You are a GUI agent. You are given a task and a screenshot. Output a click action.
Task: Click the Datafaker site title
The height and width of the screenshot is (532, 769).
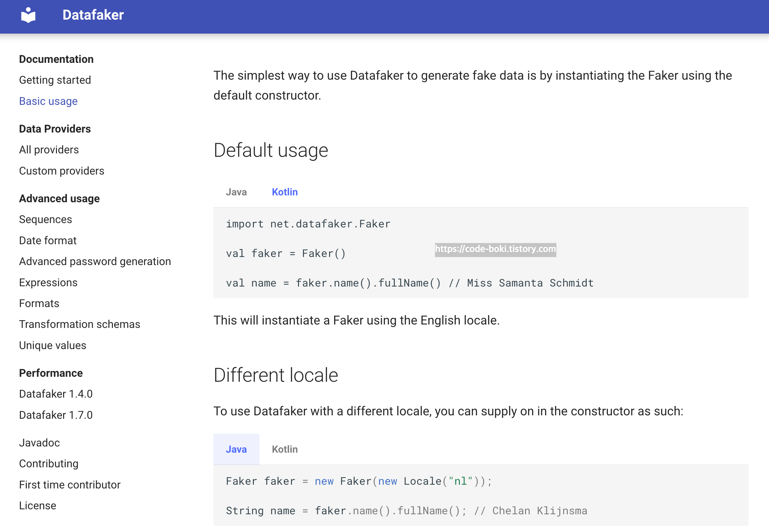click(93, 15)
